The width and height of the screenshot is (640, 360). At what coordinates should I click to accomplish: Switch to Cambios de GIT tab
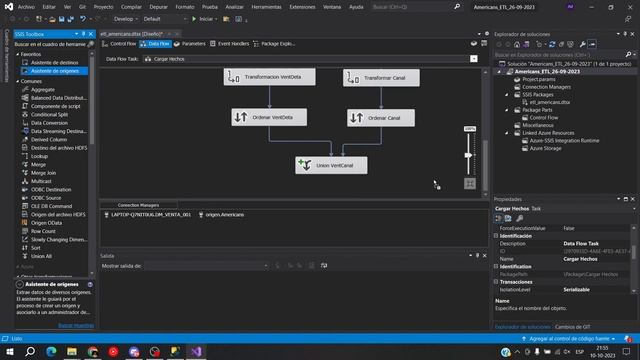[x=572, y=327]
